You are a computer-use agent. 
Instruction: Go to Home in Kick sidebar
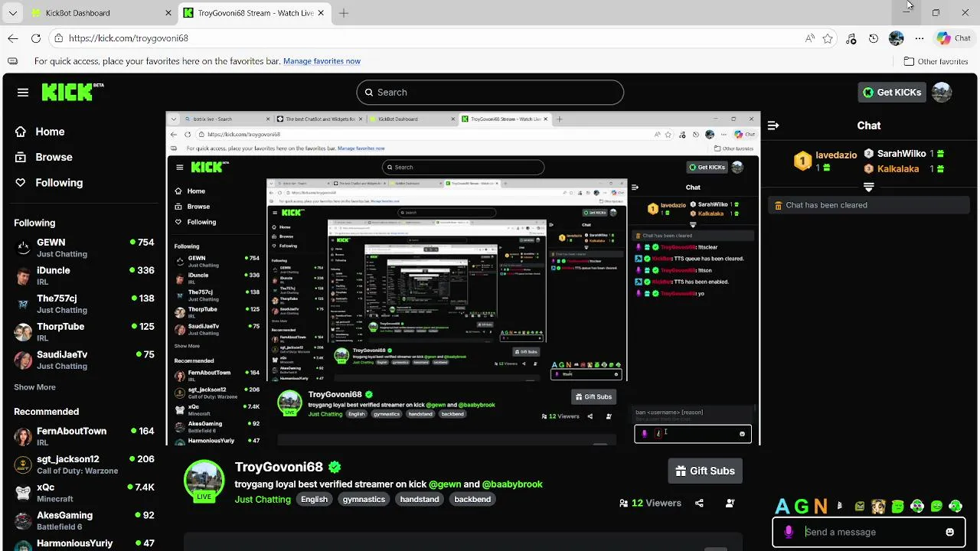tap(40, 132)
